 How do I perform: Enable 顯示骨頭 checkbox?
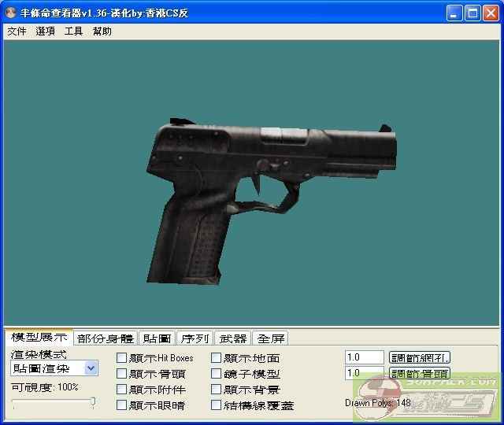coord(121,374)
